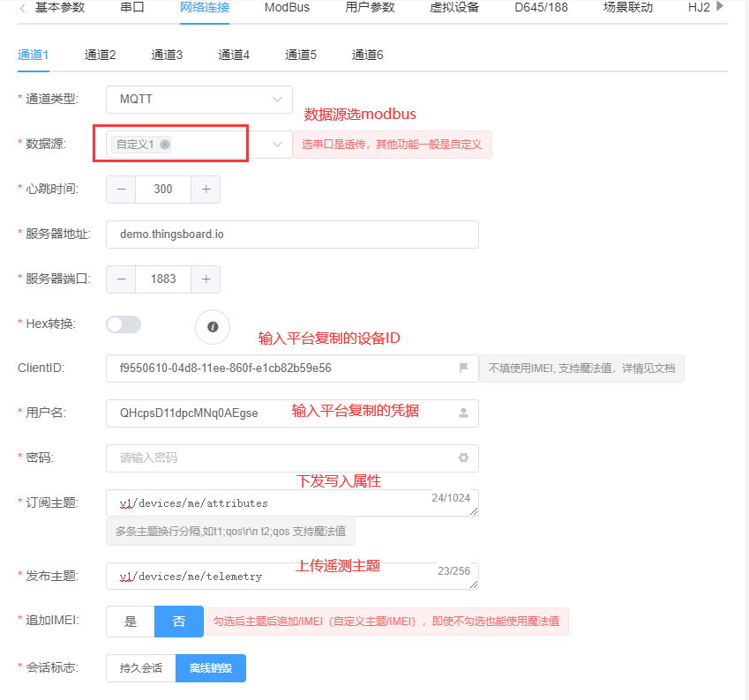Click the 服务器地址 input field
Screen dimensions: 749x700
tap(291, 235)
